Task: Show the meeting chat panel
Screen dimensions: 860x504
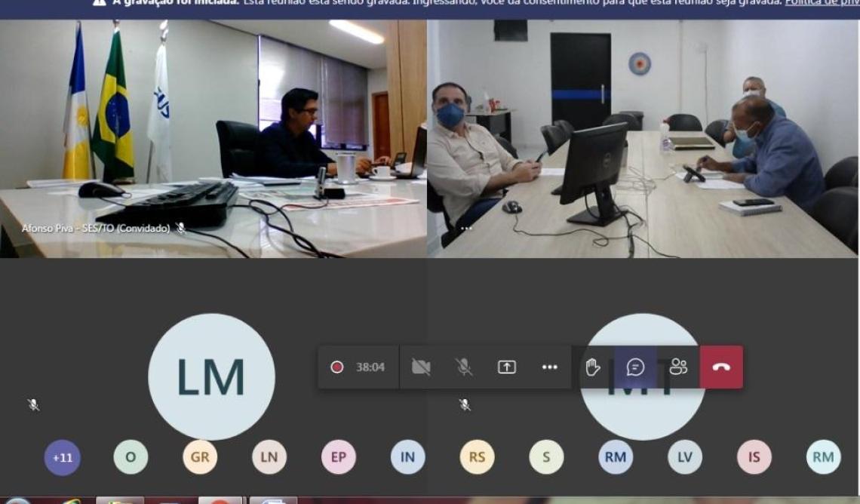Action: pos(635,367)
